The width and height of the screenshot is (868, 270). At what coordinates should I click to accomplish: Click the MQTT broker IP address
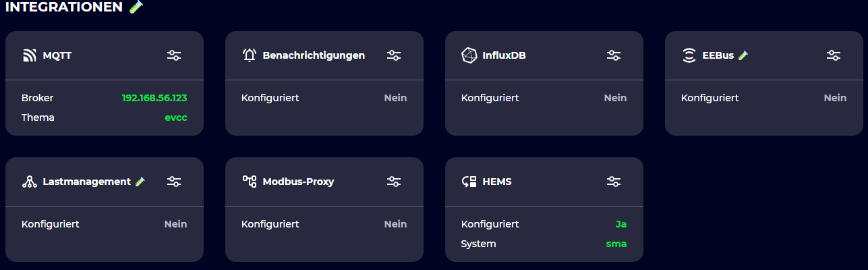[x=154, y=98]
